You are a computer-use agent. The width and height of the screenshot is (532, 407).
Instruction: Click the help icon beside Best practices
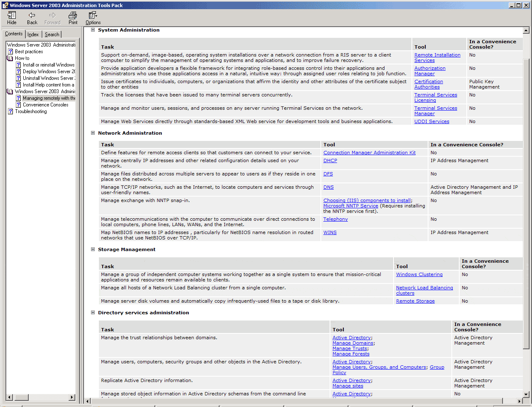[10, 52]
